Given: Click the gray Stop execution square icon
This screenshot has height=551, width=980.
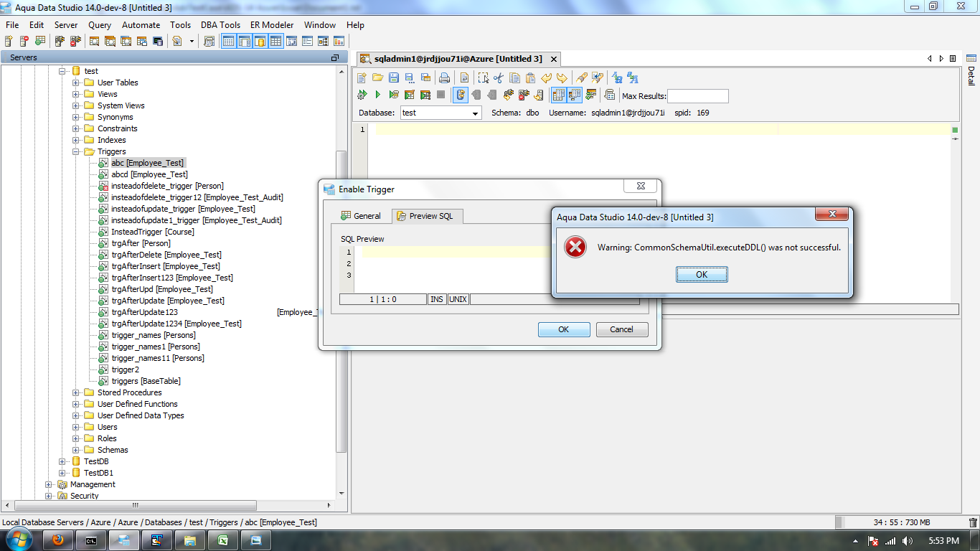Looking at the screenshot, I should pyautogui.click(x=440, y=95).
